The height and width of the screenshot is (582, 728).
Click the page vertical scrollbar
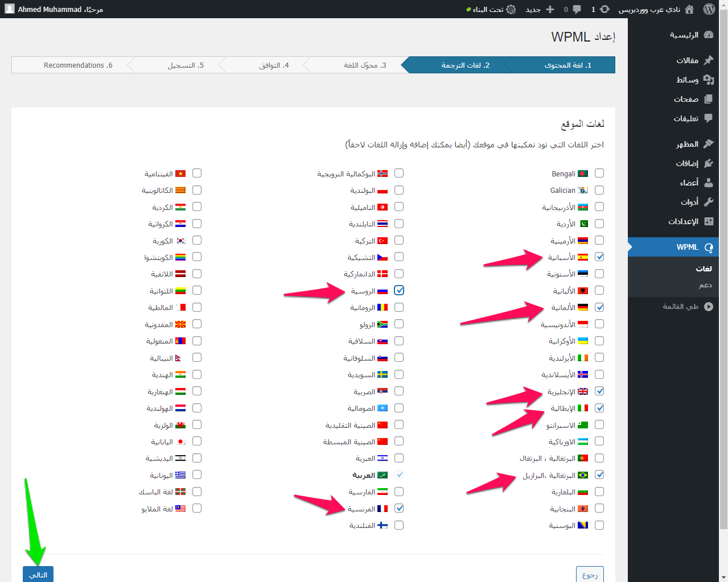coord(723,284)
